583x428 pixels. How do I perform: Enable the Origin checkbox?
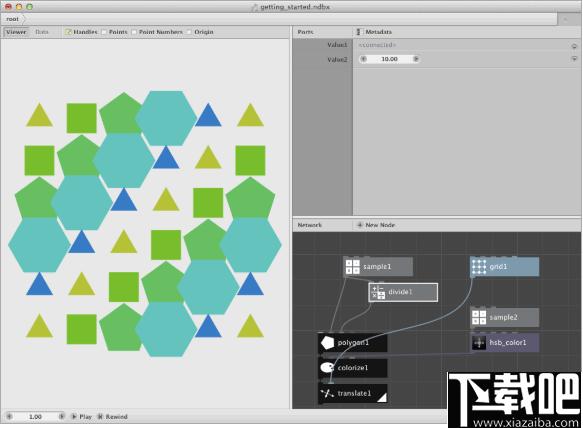click(189, 32)
